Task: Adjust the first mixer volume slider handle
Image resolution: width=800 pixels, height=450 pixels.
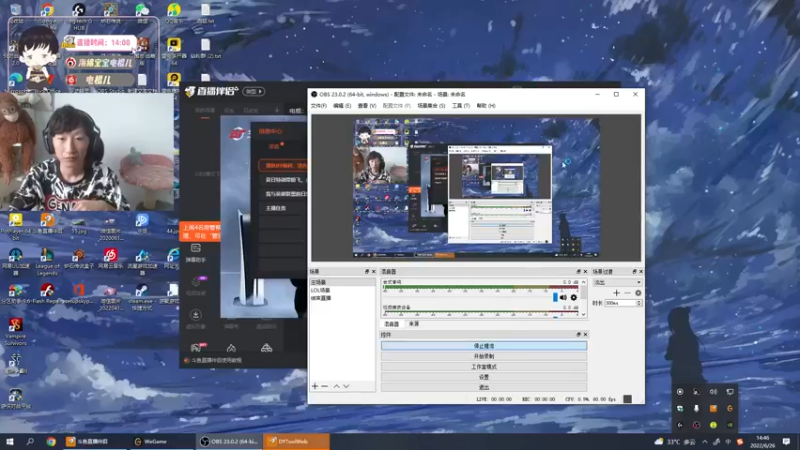Action: (555, 297)
